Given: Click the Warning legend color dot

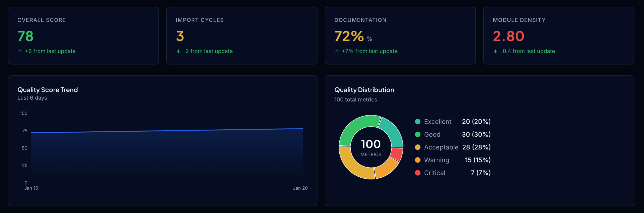Looking at the screenshot, I should (418, 160).
